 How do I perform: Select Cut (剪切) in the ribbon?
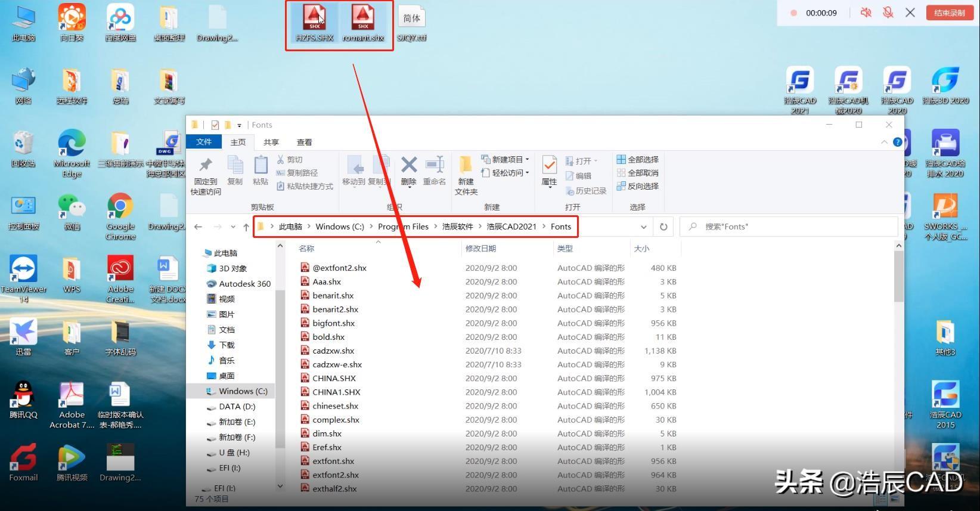coord(290,160)
